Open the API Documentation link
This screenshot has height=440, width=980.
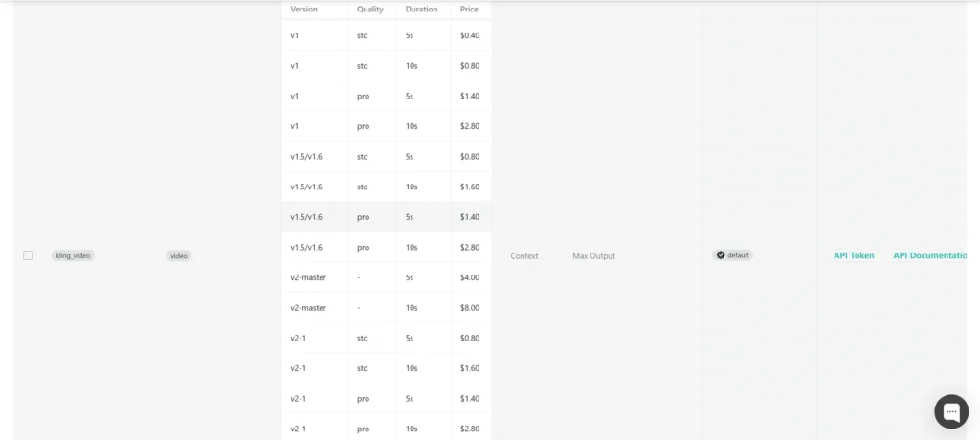click(930, 255)
